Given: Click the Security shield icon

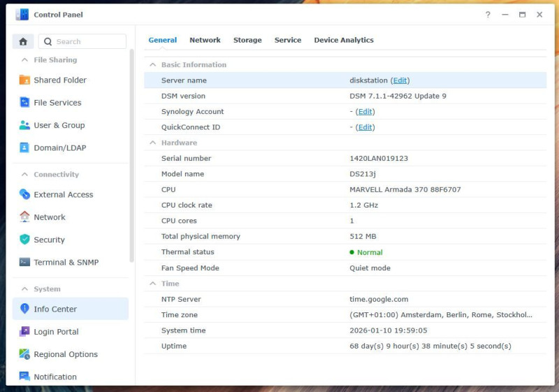Looking at the screenshot, I should pyautogui.click(x=24, y=240).
